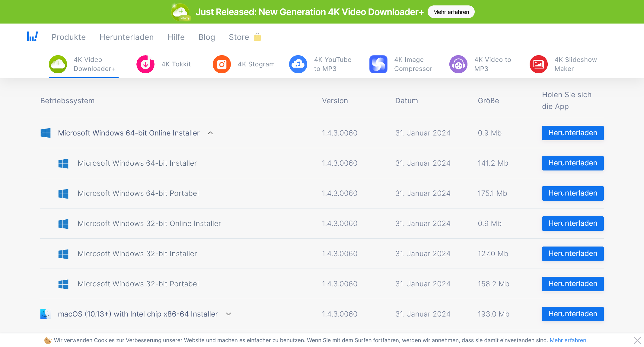This screenshot has height=347, width=644.
Task: Download the macOS Intel chip installer
Action: (572, 314)
